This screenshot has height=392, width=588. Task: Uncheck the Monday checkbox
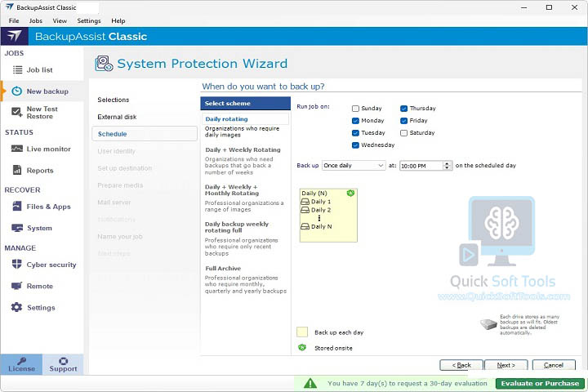pyautogui.click(x=355, y=121)
